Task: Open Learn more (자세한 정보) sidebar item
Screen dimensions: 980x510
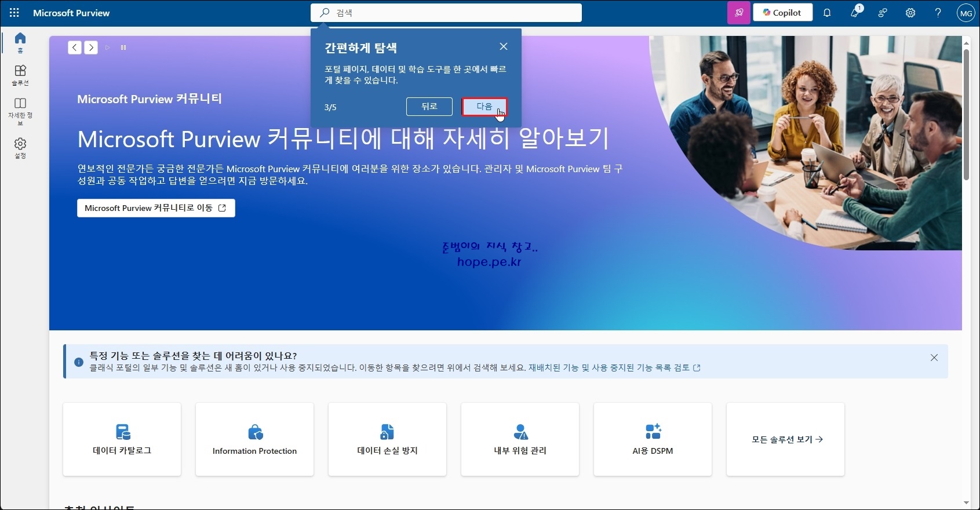Action: pyautogui.click(x=20, y=111)
